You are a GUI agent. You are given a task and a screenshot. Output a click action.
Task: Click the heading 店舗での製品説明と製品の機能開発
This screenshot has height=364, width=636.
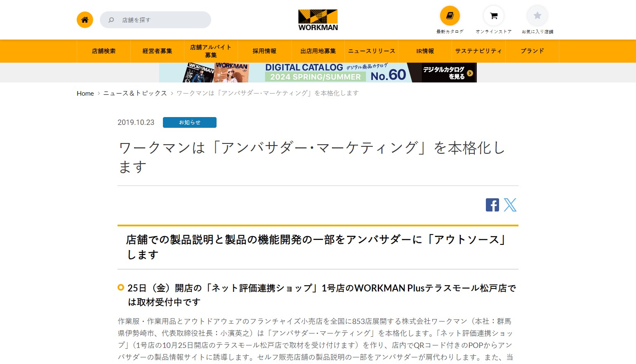[316, 247]
